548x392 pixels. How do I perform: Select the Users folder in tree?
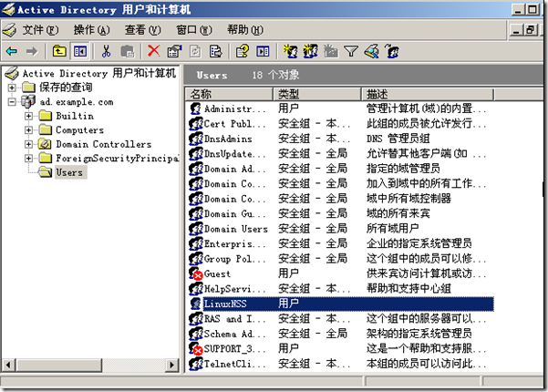point(69,172)
